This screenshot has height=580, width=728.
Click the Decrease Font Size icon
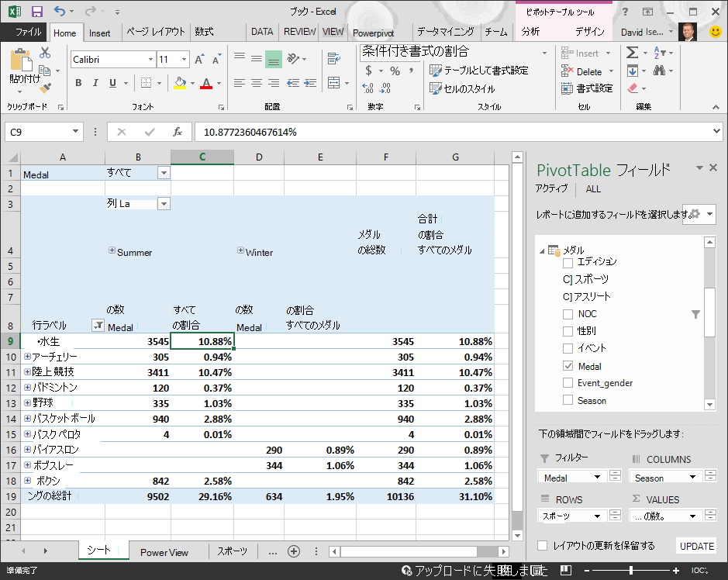[216, 60]
